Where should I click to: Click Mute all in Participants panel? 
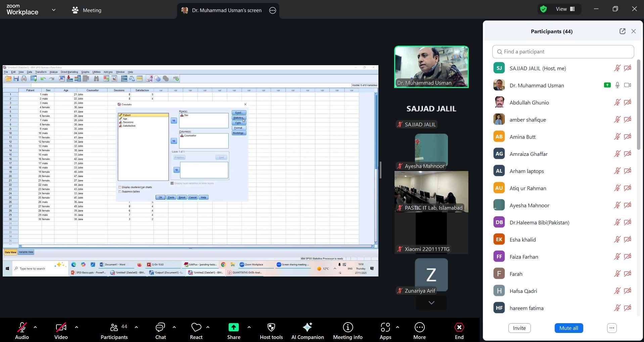tap(568, 328)
